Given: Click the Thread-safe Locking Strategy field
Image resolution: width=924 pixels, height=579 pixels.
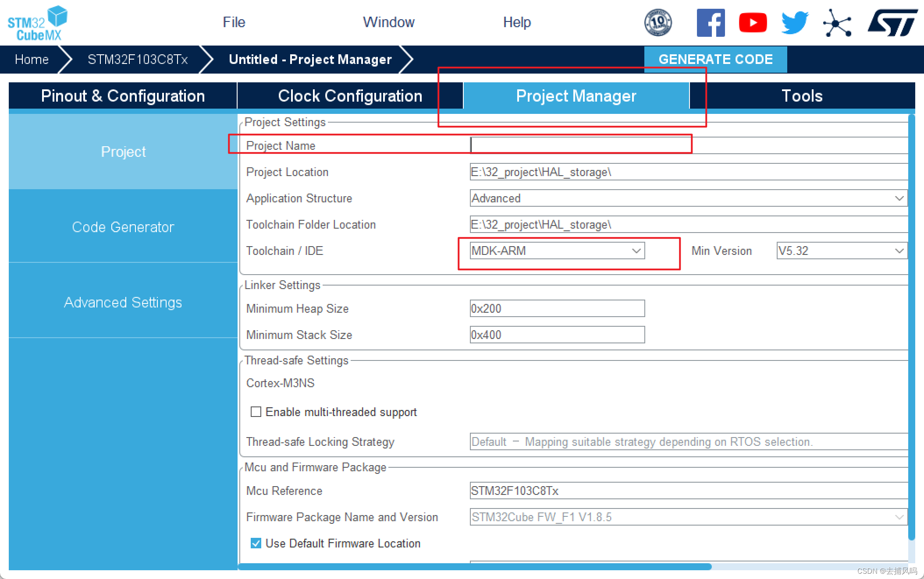Looking at the screenshot, I should coord(689,441).
